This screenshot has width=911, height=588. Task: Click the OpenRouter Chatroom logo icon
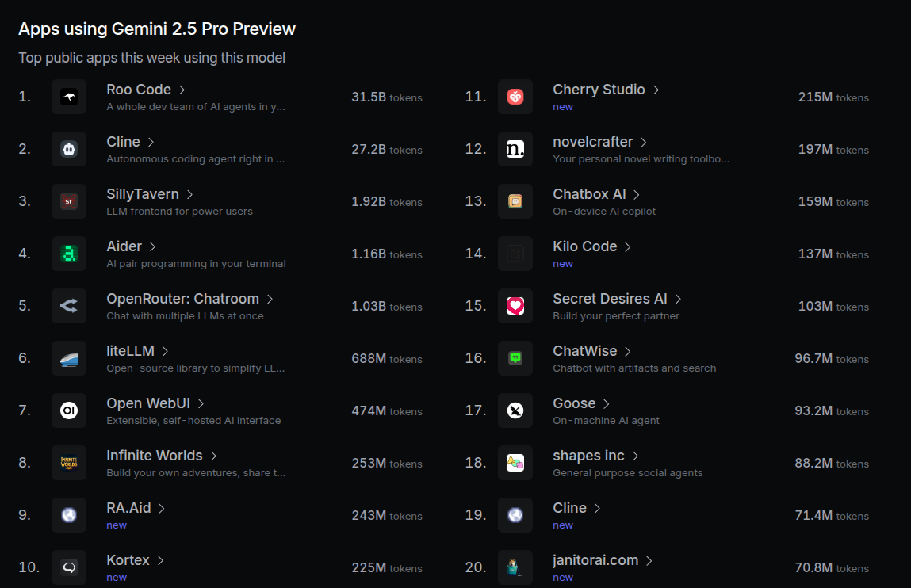68,306
